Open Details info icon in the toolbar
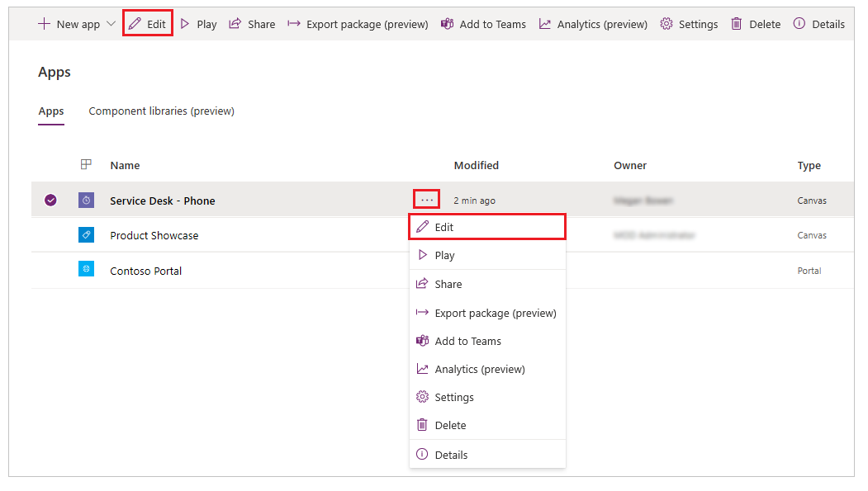This screenshot has height=491, width=868. coord(799,24)
